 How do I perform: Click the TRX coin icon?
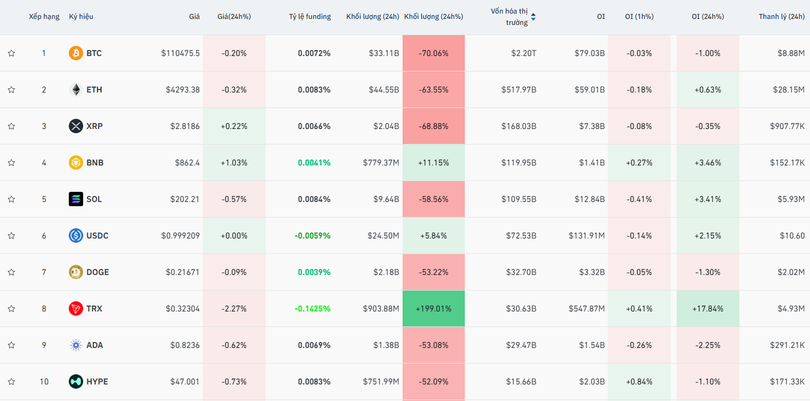click(x=75, y=309)
